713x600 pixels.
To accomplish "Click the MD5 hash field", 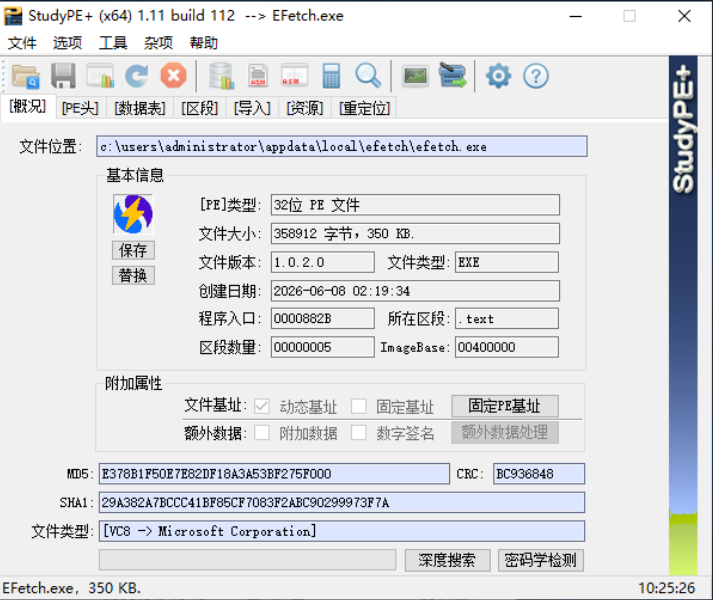I will [x=274, y=474].
